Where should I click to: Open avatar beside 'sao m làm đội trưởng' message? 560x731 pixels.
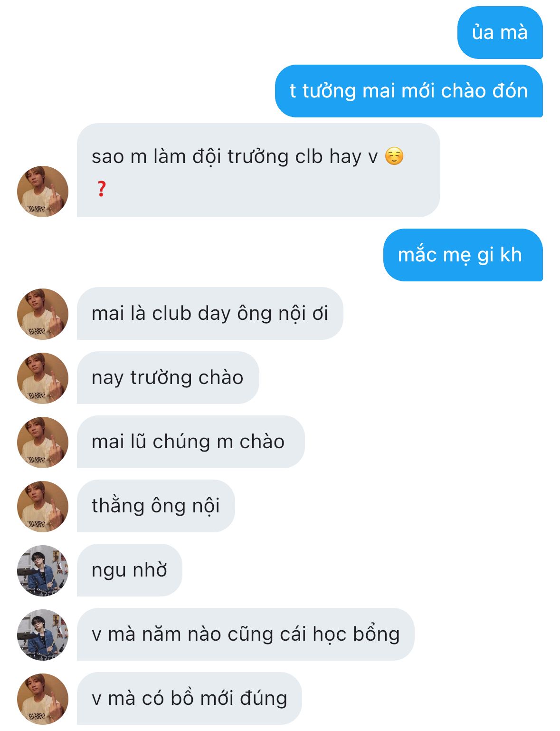[x=43, y=192]
